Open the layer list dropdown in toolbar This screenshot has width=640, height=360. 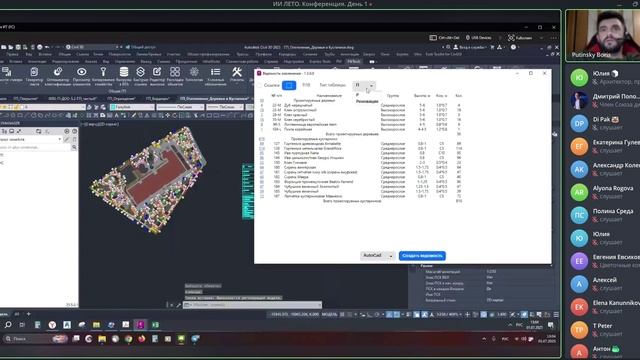coord(43,107)
